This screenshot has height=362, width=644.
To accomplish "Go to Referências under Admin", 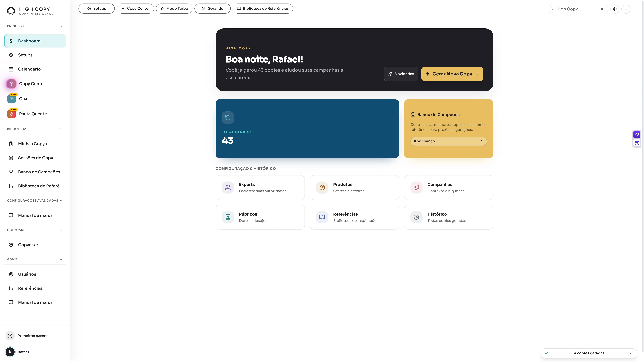I will [35, 288].
